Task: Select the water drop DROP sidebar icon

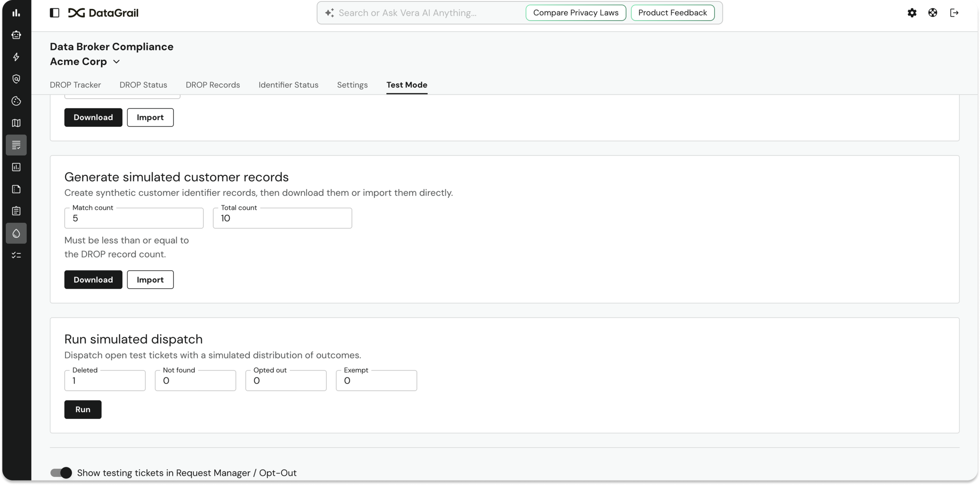Action: point(16,233)
